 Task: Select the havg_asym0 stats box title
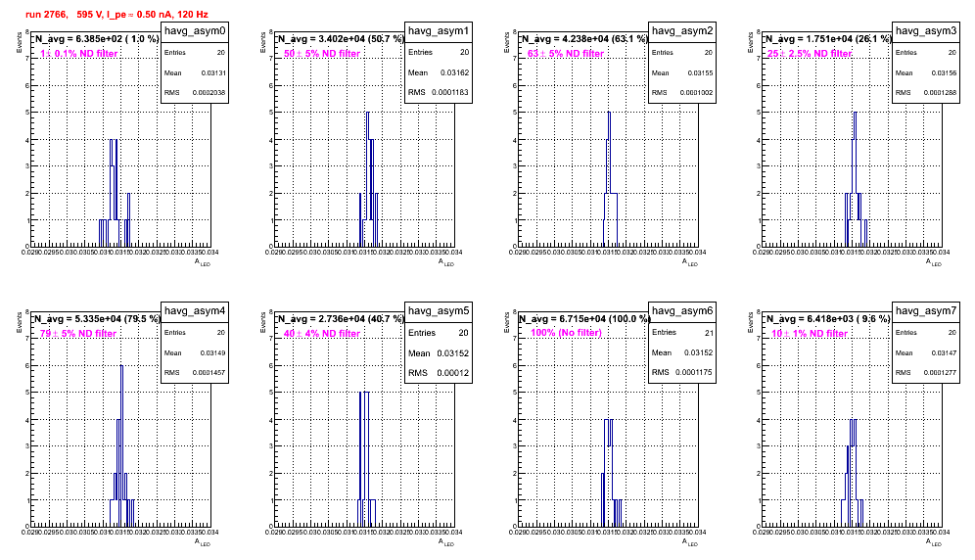[195, 30]
